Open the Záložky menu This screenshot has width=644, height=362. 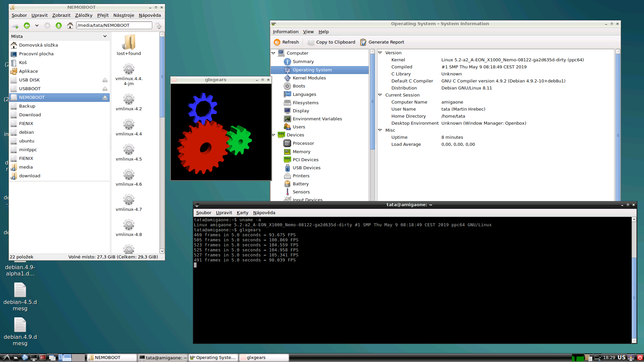[84, 15]
